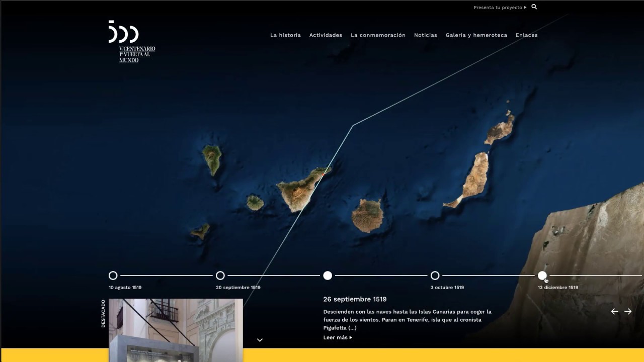Click the Descienden con las naves paragraph
The height and width of the screenshot is (362, 644).
point(408,320)
